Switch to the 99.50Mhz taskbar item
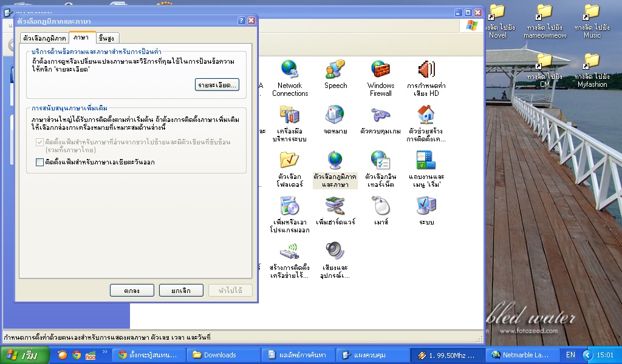Image resolution: width=622 pixels, height=364 pixels. 447,355
